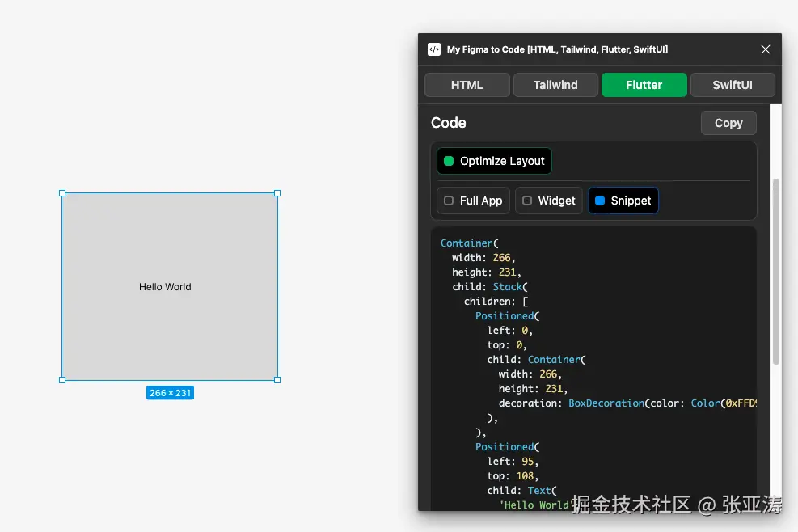This screenshot has width=798, height=532.
Task: Click the bottom-right resize handle of the frame
Action: point(277,380)
